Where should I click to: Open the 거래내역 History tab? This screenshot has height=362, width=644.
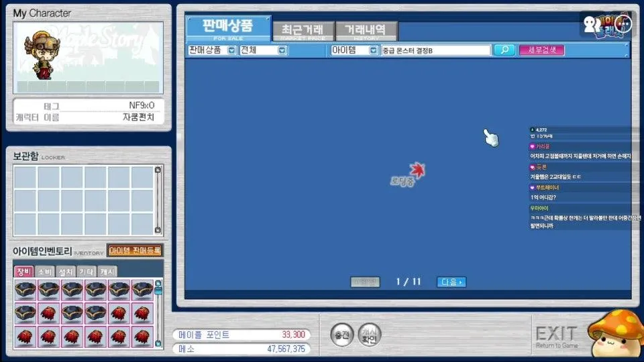pos(366,32)
